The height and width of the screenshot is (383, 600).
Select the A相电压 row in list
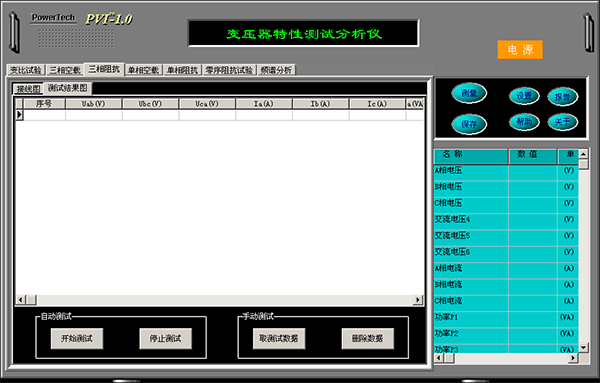(x=506, y=170)
